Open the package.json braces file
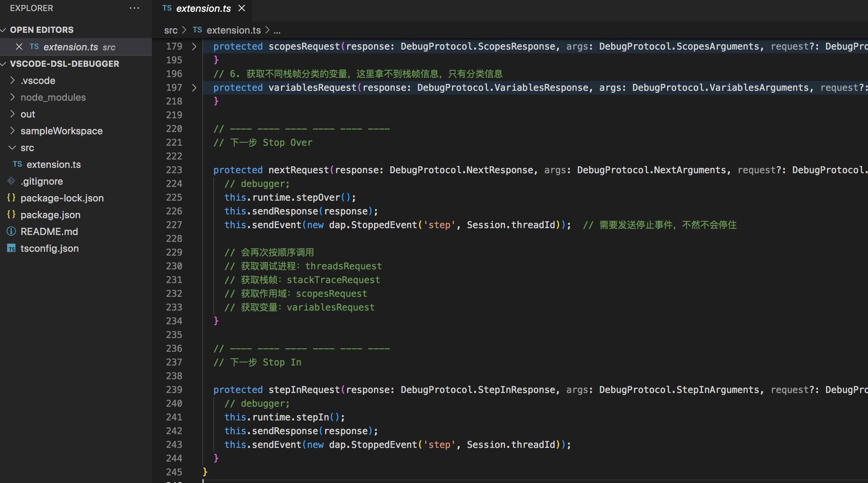Image resolution: width=868 pixels, height=483 pixels. [50, 215]
